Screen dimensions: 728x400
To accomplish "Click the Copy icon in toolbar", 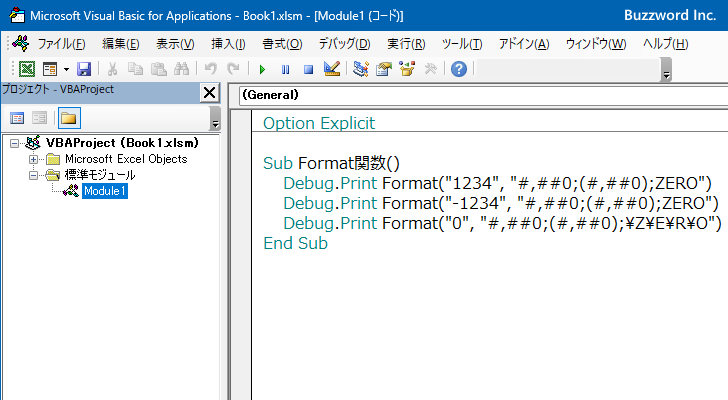I will click(x=135, y=70).
